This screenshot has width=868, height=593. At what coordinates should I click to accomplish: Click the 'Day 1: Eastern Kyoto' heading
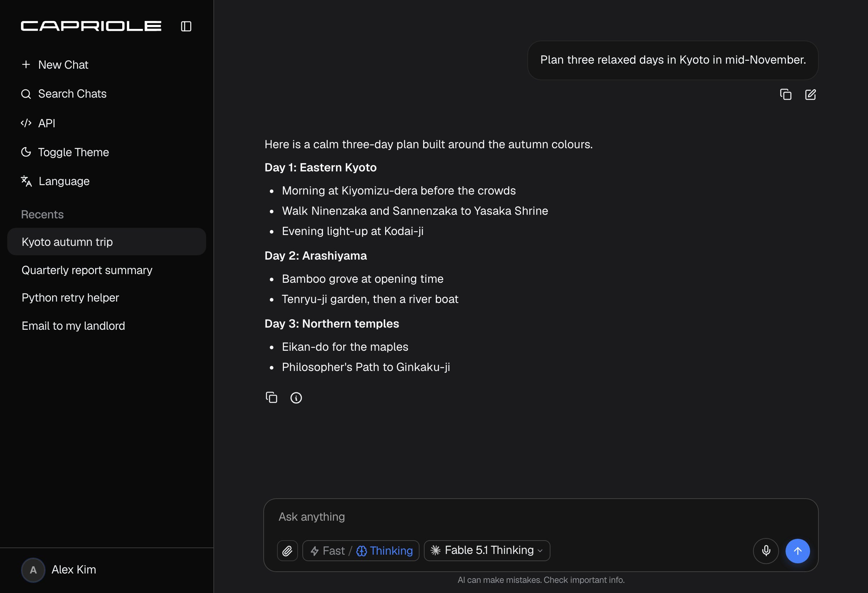tap(320, 167)
